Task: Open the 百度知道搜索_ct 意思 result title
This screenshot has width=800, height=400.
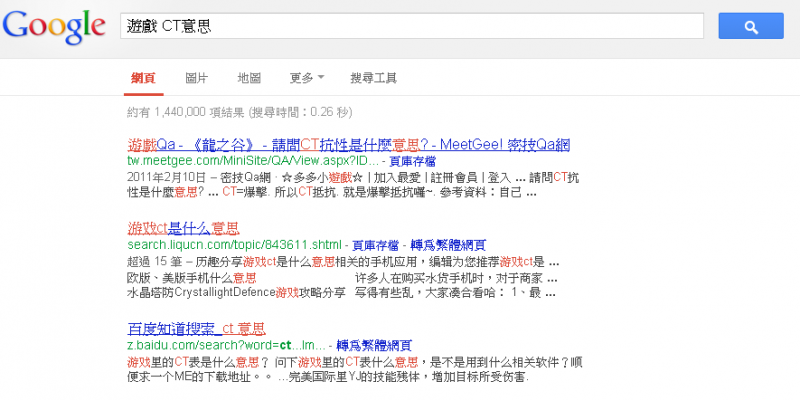Action: 196,327
